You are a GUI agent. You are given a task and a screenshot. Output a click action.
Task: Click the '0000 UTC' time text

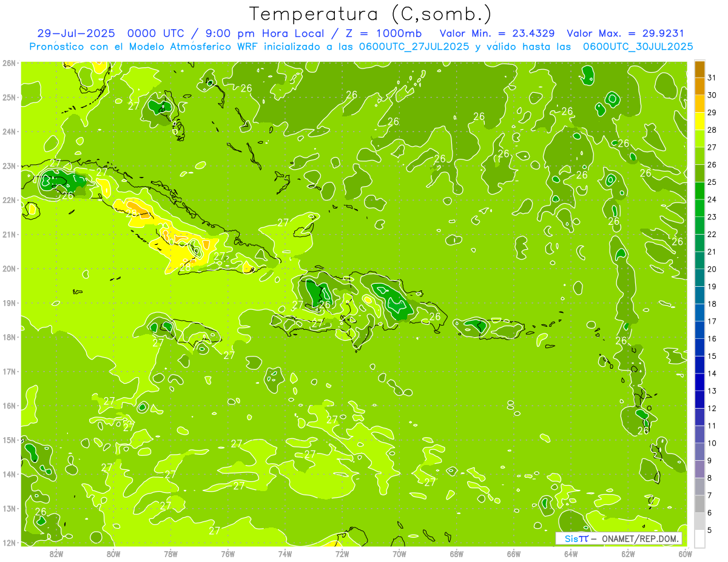point(155,33)
